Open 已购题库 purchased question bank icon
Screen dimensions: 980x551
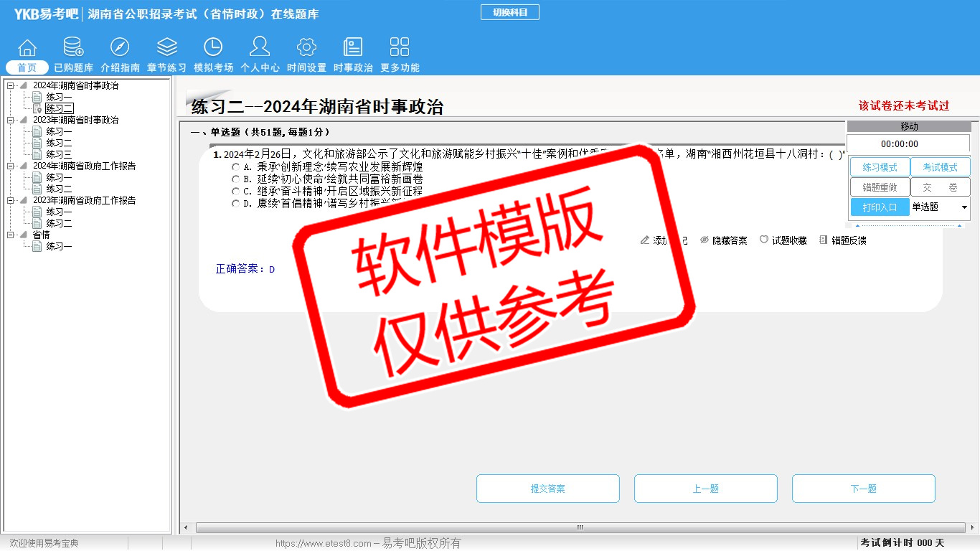pos(73,48)
